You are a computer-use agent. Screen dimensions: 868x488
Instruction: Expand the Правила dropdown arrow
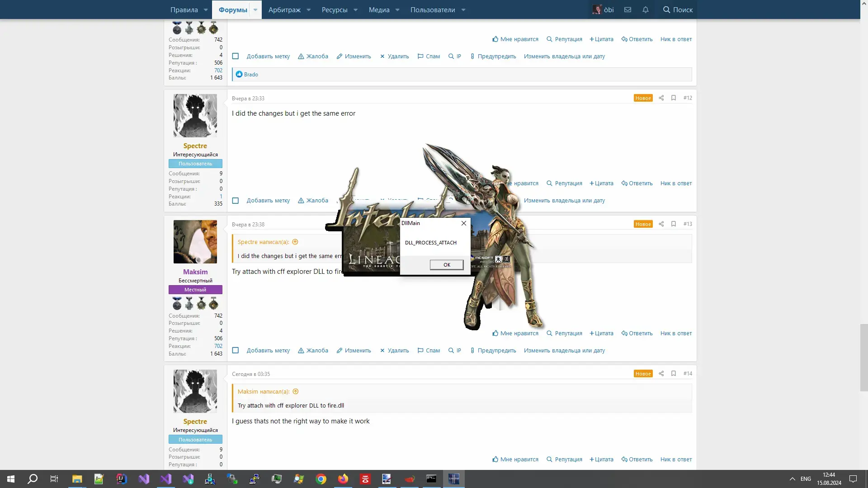coord(206,10)
